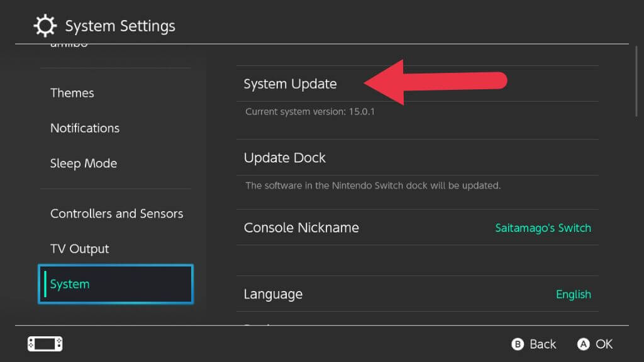The image size is (644, 362).
Task: Click the handheld console icon at bottom left
Action: (45, 344)
